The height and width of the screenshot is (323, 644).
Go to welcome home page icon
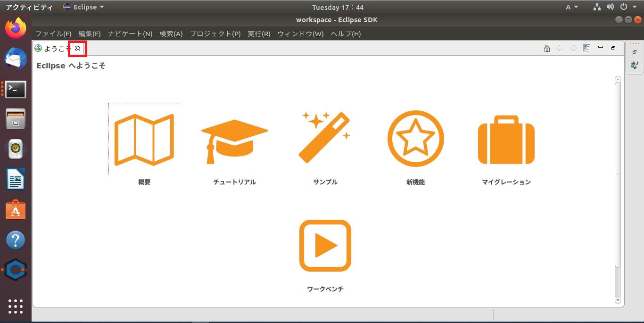coord(547,48)
